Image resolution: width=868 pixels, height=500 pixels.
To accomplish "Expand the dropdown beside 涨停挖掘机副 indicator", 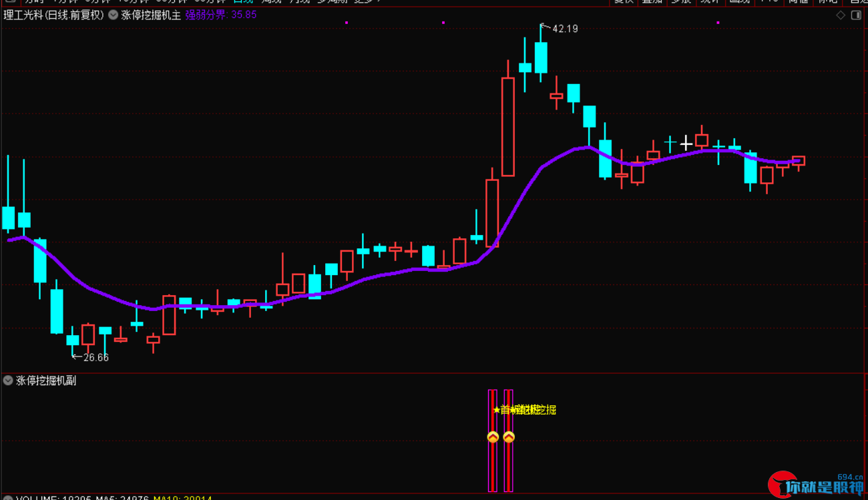I will 8,381.
